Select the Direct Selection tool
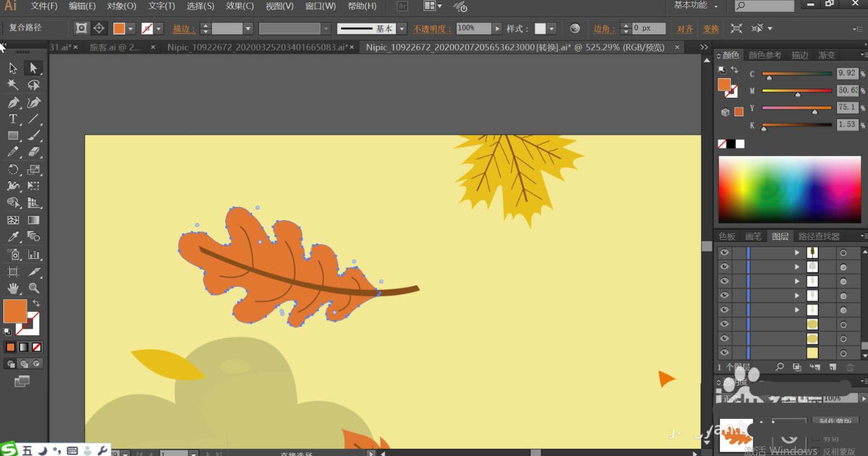Viewport: 868px width, 456px height. pos(33,68)
